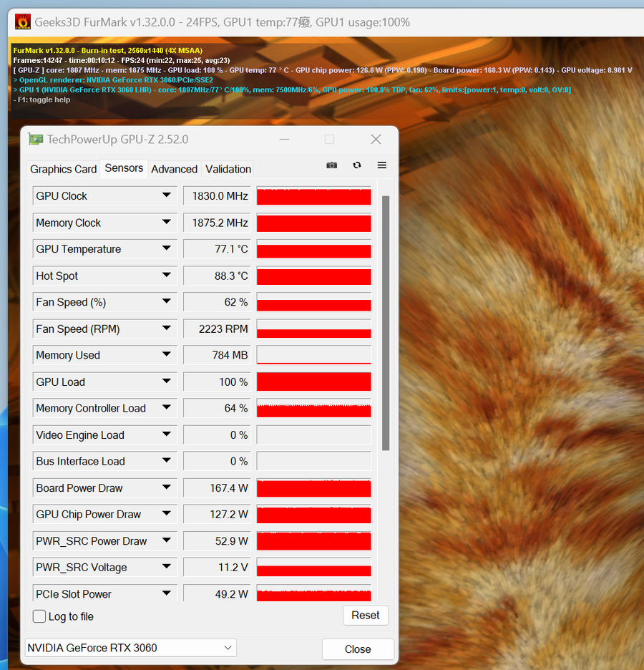
Task: Select the Sensors tab
Action: pos(124,168)
